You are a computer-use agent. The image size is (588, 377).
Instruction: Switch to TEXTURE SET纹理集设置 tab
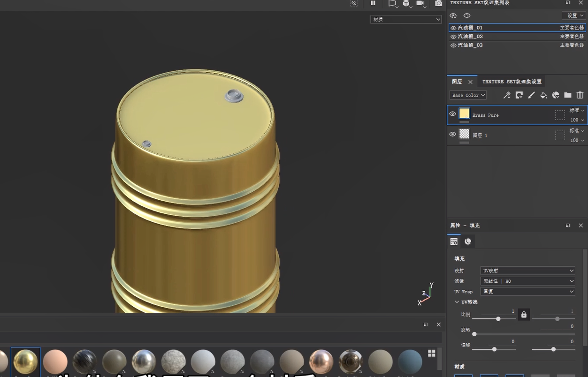pyautogui.click(x=512, y=82)
